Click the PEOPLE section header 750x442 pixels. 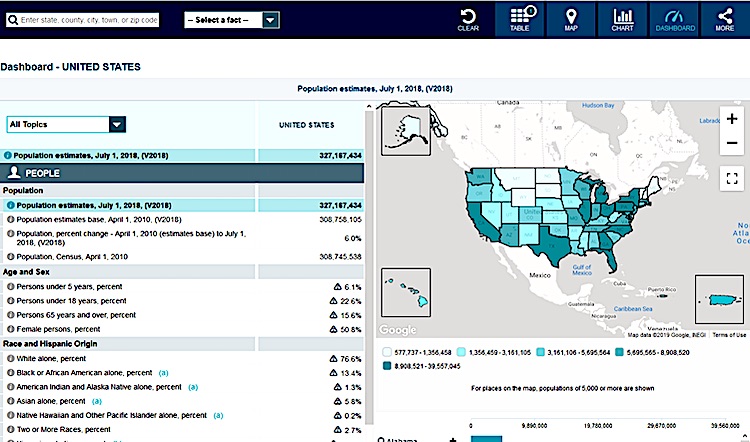pyautogui.click(x=182, y=173)
